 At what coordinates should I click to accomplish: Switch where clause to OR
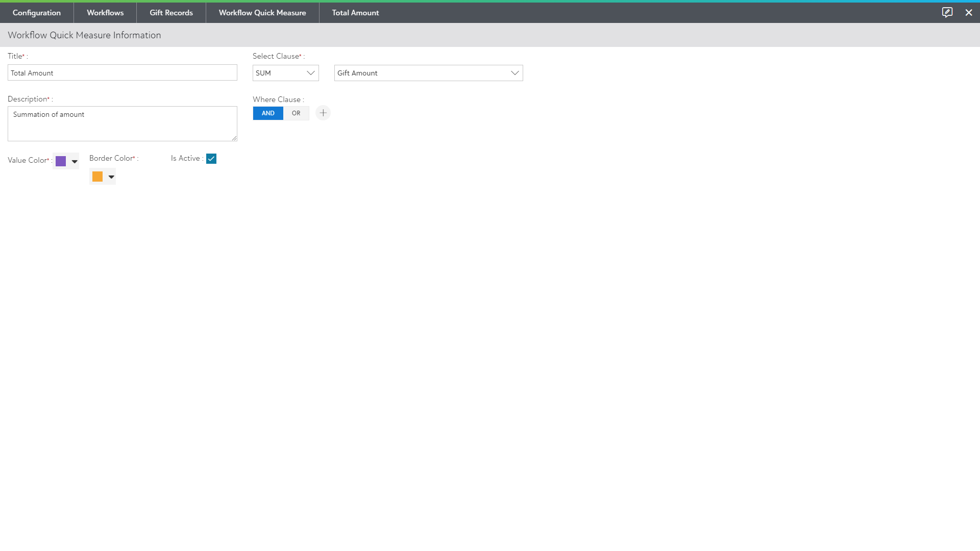[296, 113]
